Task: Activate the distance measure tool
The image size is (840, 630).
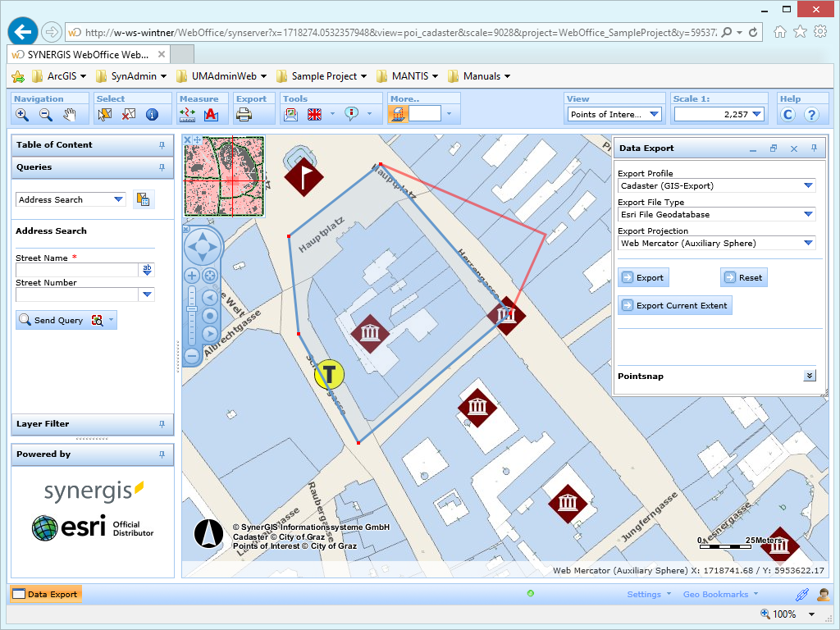Action: click(187, 115)
